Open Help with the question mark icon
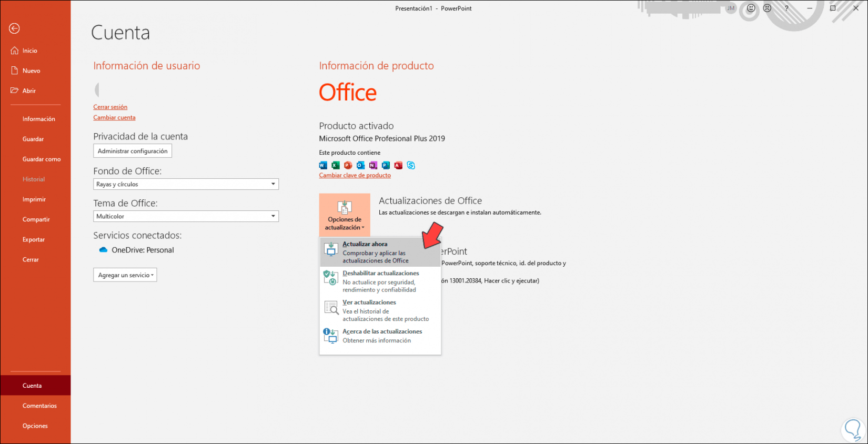 click(x=786, y=8)
